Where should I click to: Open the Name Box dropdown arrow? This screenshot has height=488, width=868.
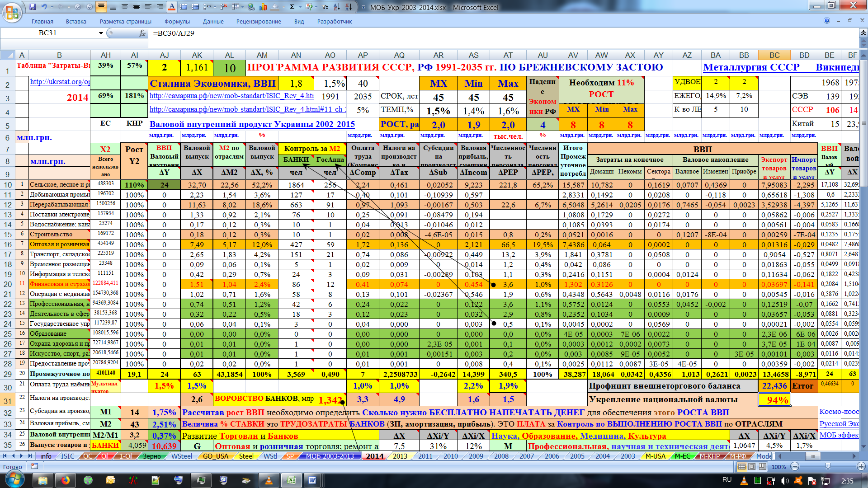pyautogui.click(x=101, y=33)
